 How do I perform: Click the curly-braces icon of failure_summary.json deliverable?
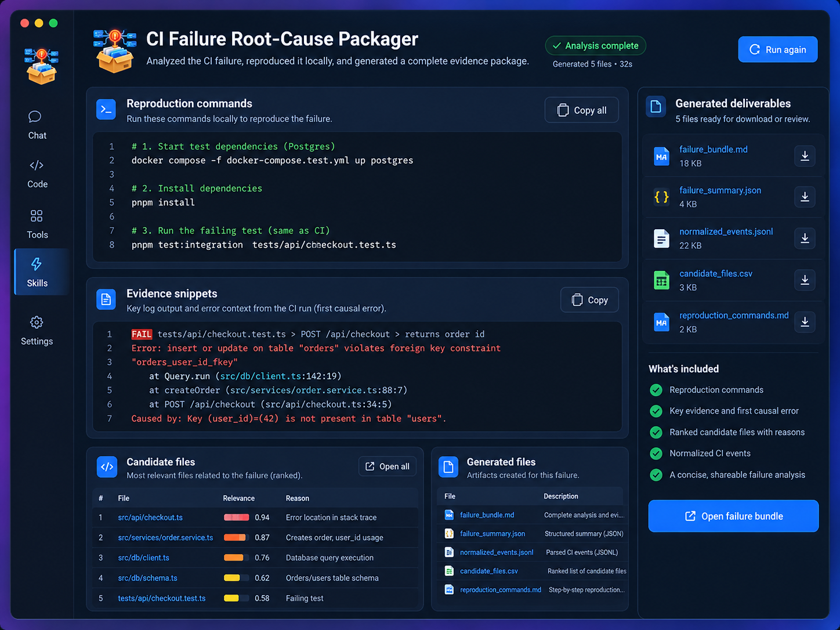pyautogui.click(x=661, y=197)
